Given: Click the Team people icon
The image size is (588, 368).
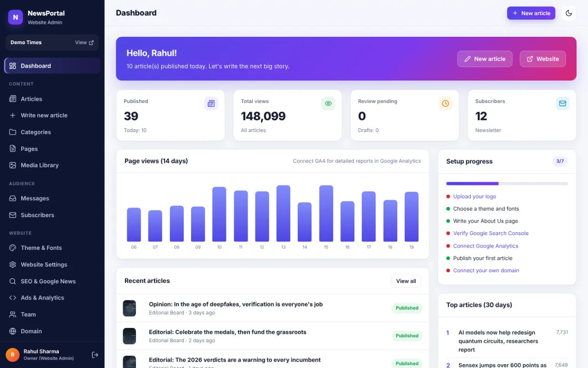Looking at the screenshot, I should click(12, 315).
